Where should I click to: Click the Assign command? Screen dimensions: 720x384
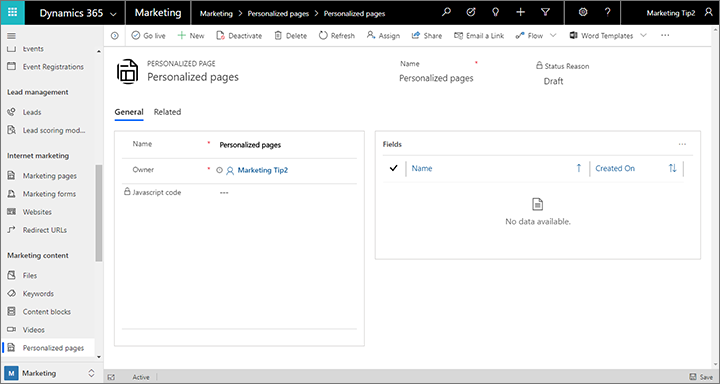[383, 35]
